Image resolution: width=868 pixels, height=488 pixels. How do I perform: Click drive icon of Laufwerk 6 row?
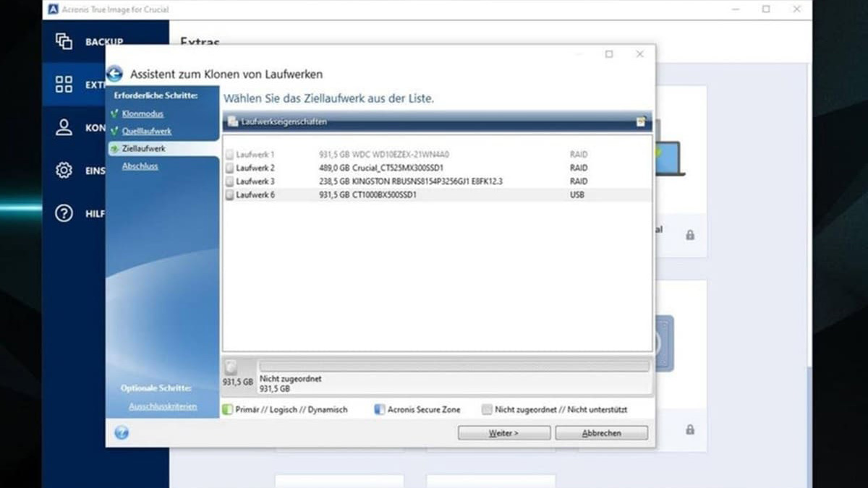tap(229, 195)
